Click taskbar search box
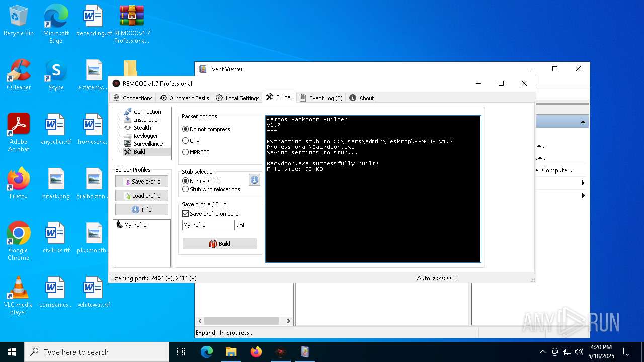Image resolution: width=644 pixels, height=362 pixels. pyautogui.click(x=97, y=352)
